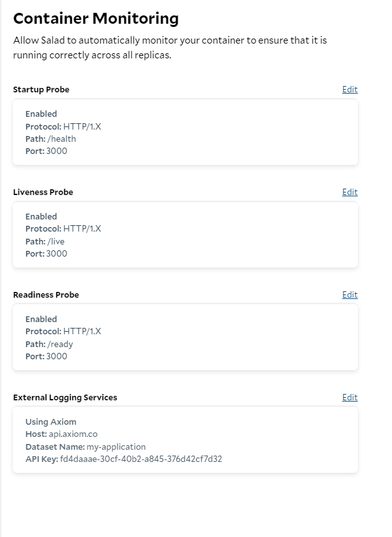392x537 pixels.
Task: Click Readiness Probe's Protocol HTTP/1.X line
Action: [64, 332]
